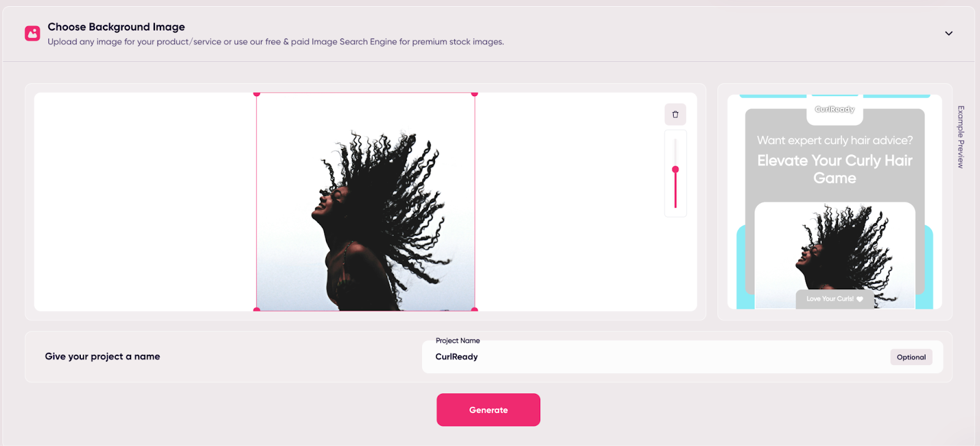980x446 pixels.
Task: Click the Optional badge in name field
Action: [911, 357]
